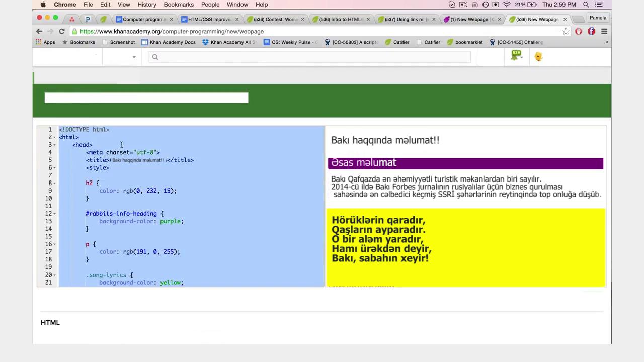This screenshot has height=362, width=644.
Task: Click the red adblock extension icon
Action: pos(579,31)
